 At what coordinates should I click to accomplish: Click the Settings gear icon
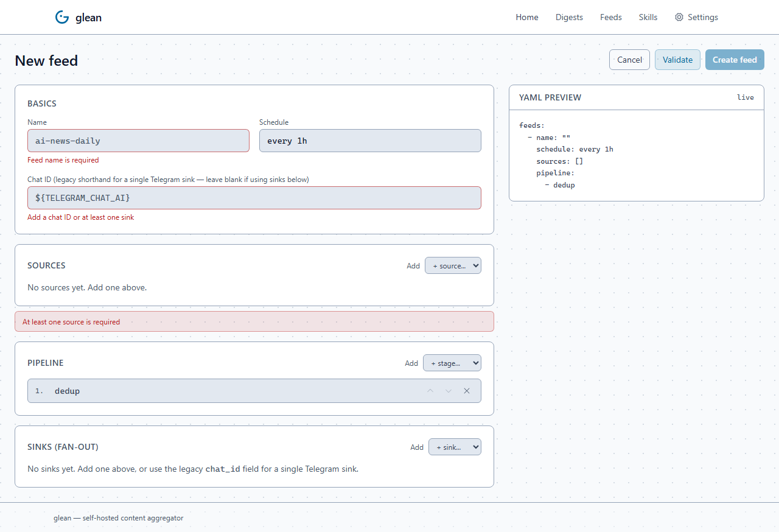[x=679, y=17]
